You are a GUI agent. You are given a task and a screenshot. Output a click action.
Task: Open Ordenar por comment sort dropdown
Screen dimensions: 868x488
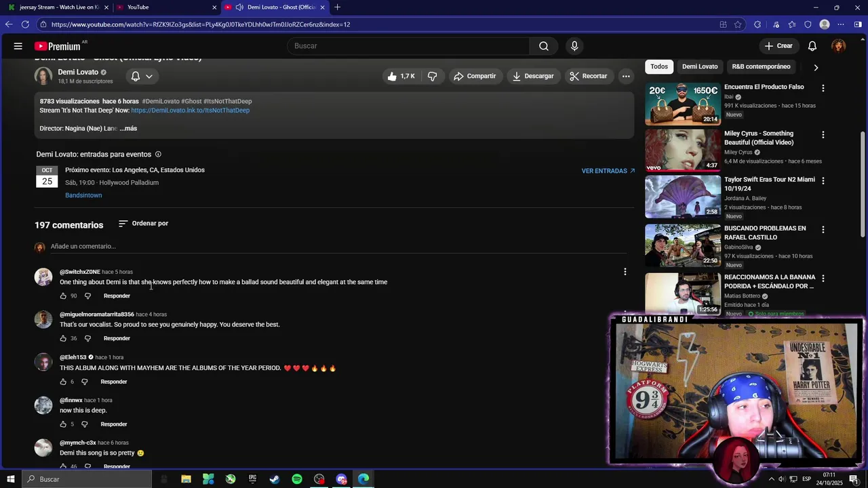143,224
